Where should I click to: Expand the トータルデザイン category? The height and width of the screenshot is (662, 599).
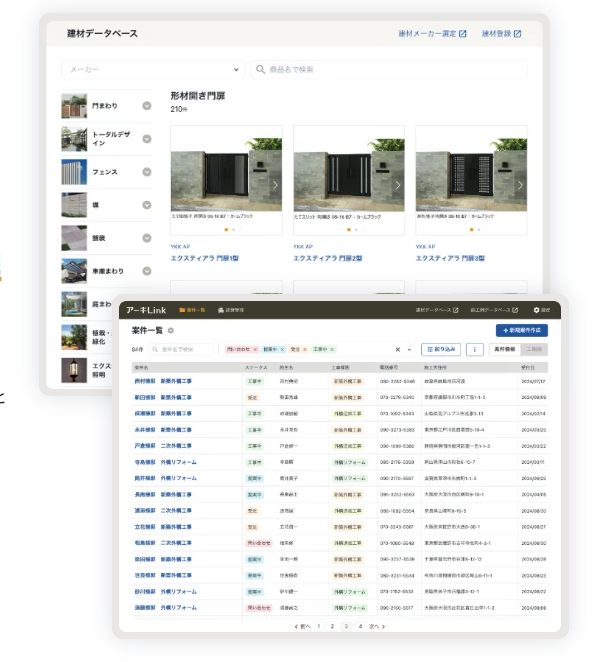click(146, 139)
